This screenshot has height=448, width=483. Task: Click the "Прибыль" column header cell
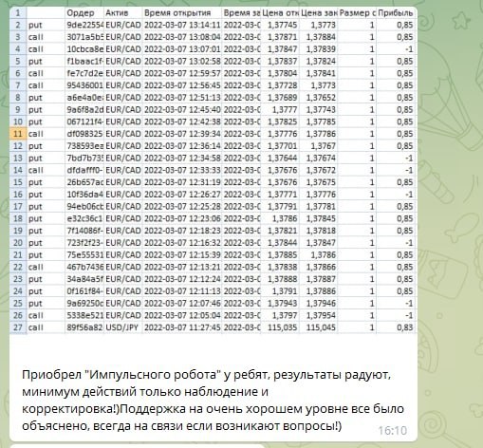point(396,13)
